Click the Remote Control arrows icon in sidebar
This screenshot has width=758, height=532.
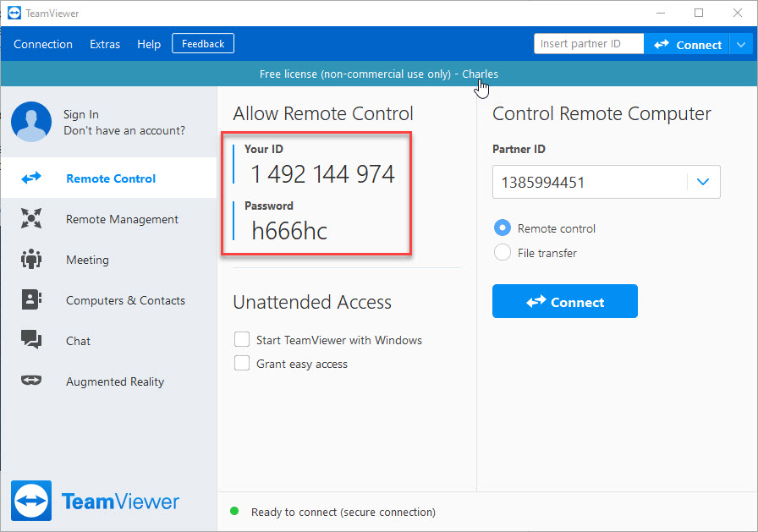[31, 178]
